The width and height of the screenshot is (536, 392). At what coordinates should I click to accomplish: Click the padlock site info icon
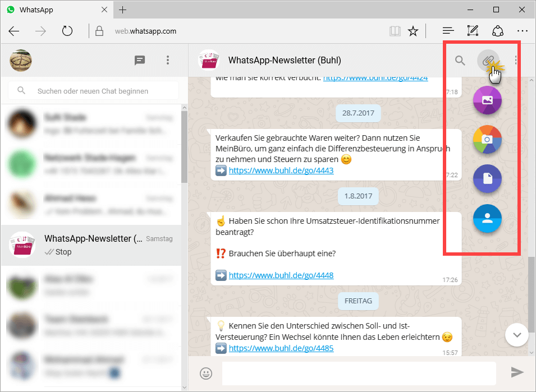click(x=99, y=31)
